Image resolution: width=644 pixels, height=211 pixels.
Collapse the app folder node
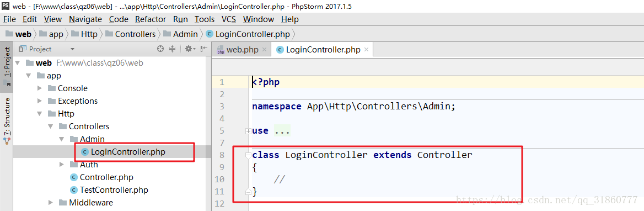[x=28, y=76]
